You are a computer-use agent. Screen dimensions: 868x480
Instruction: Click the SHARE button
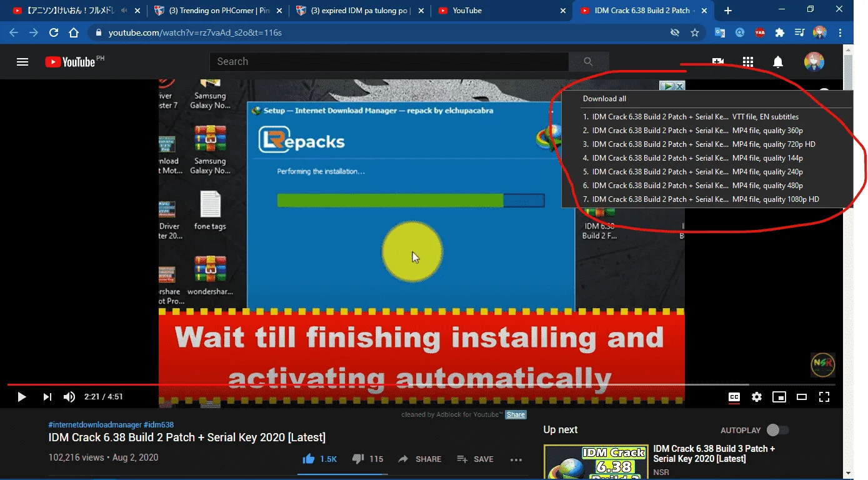[420, 459]
